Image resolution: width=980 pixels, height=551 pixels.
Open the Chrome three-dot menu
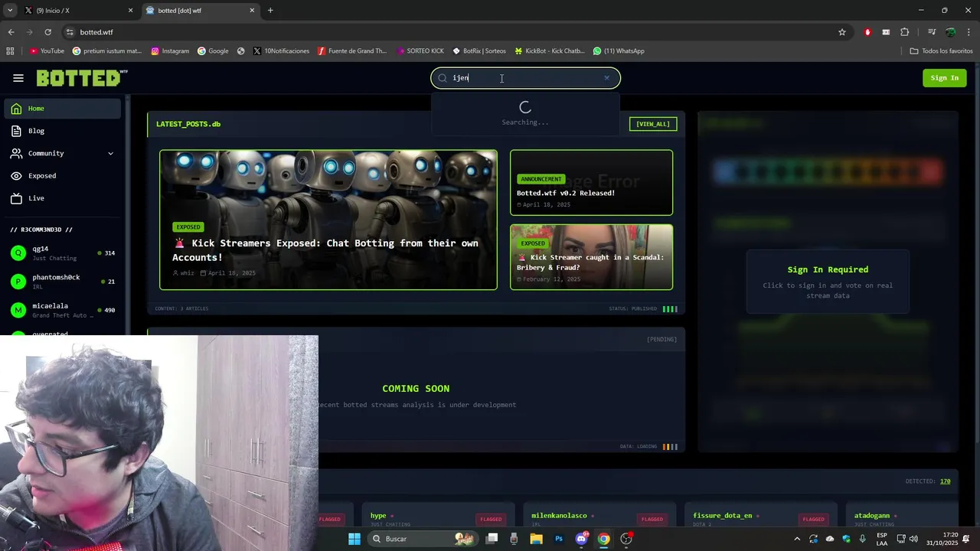[969, 32]
